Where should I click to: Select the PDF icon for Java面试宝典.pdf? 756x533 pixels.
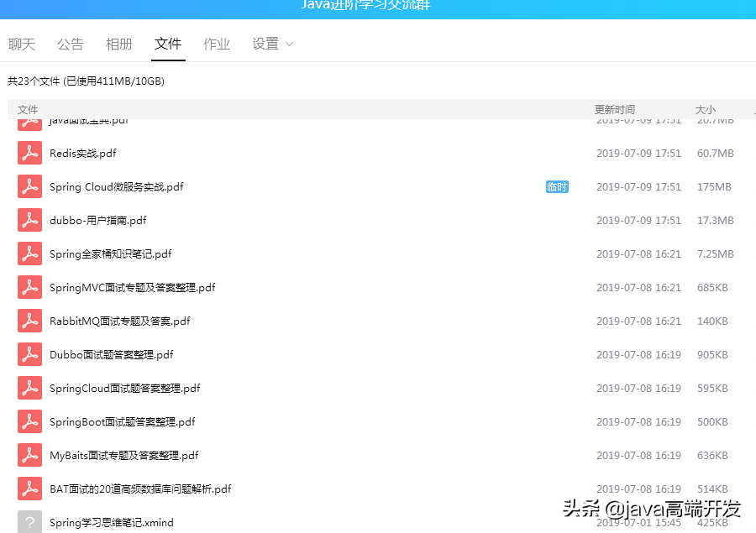point(29,120)
